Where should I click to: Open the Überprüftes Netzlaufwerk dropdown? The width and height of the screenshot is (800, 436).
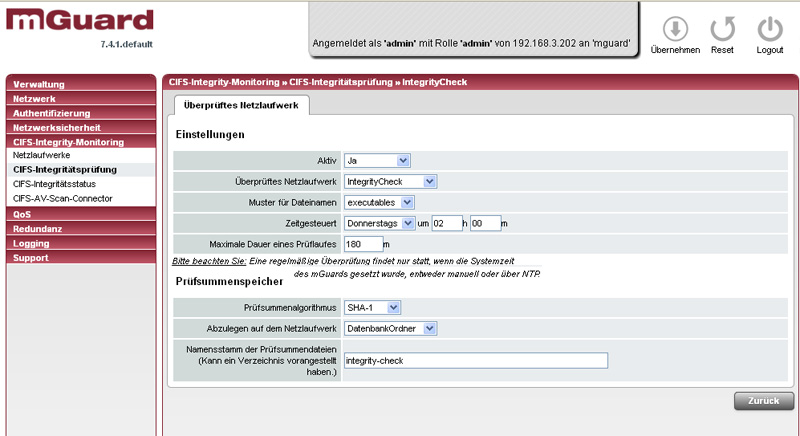390,181
